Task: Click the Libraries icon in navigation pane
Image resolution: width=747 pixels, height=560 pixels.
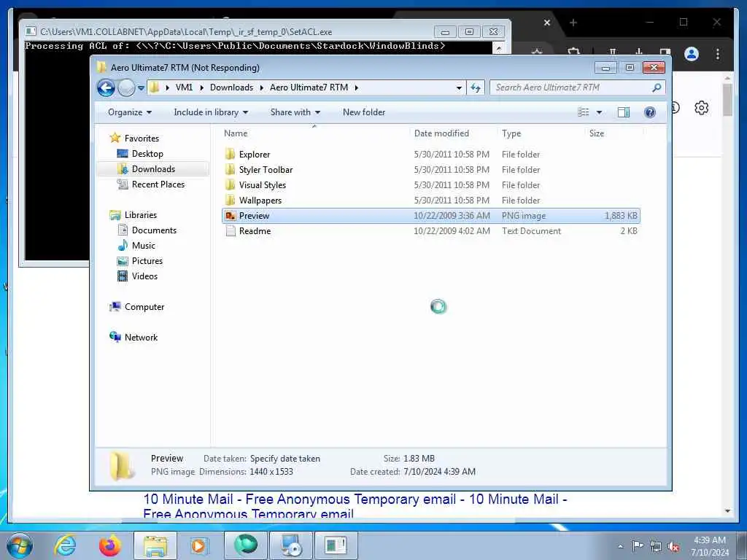Action: tap(115, 215)
